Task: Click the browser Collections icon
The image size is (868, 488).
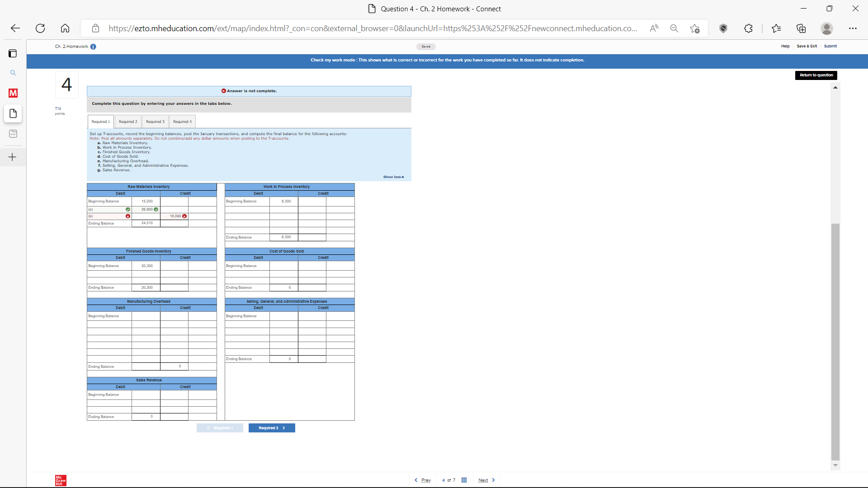Action: click(x=801, y=28)
